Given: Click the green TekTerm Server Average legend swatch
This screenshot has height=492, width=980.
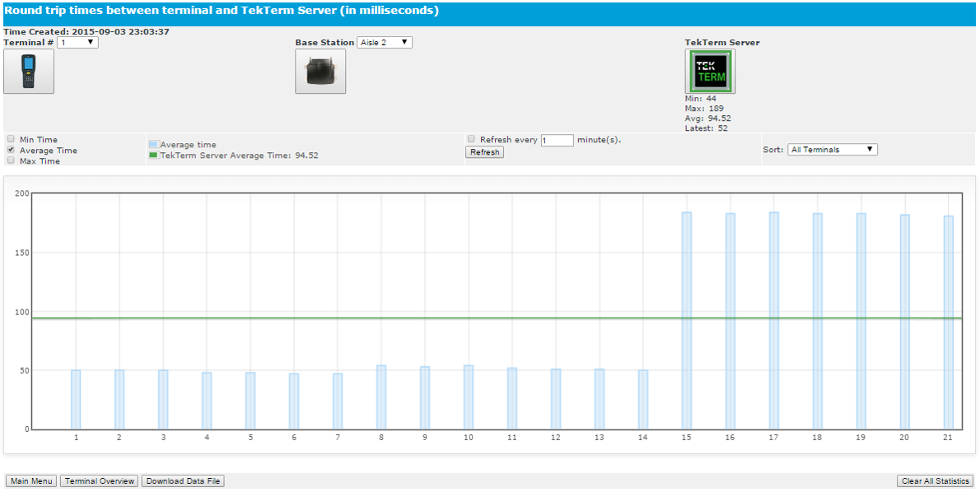Looking at the screenshot, I should pyautogui.click(x=154, y=155).
